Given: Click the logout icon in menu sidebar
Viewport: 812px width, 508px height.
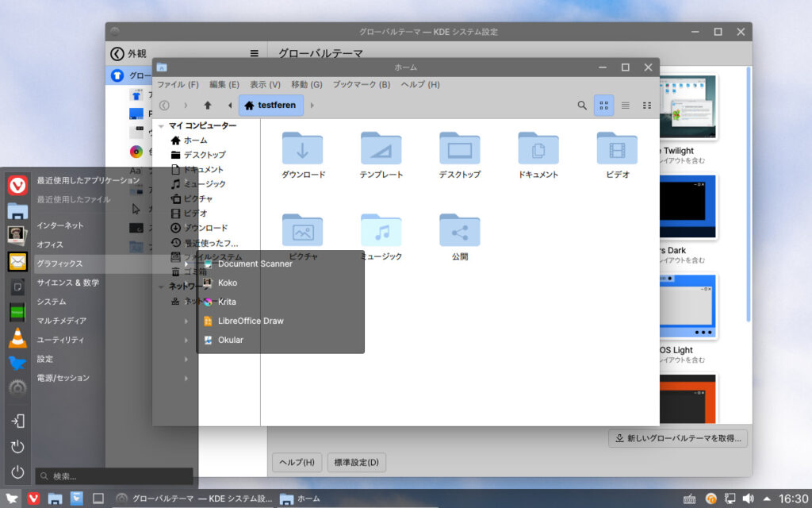Looking at the screenshot, I should (17, 421).
